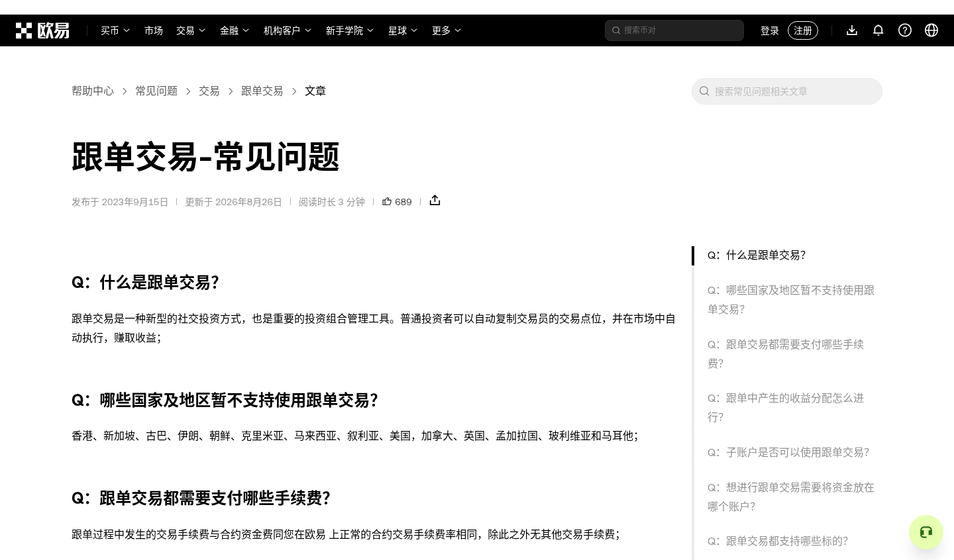This screenshot has width=954, height=560.
Task: Jump to 跟单中产生的收益分配怎么进行 in sidebar
Action: pyautogui.click(x=786, y=408)
